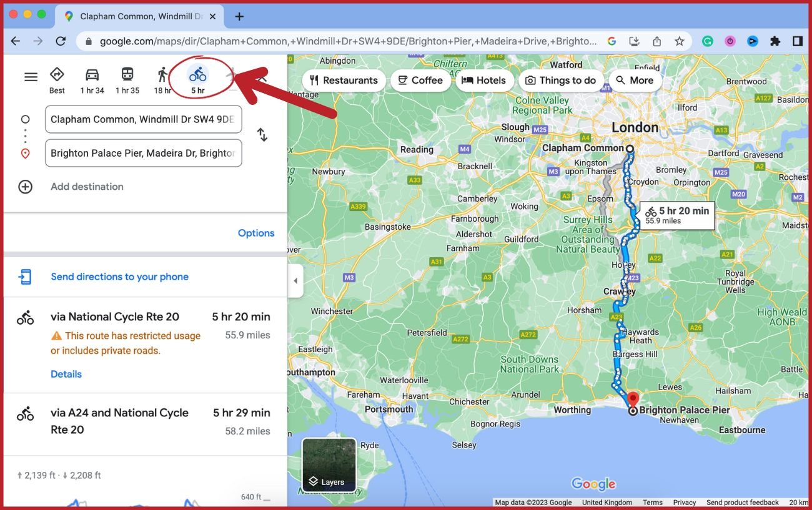Click the United Kingdom footer link
The image size is (812, 510).
(607, 503)
